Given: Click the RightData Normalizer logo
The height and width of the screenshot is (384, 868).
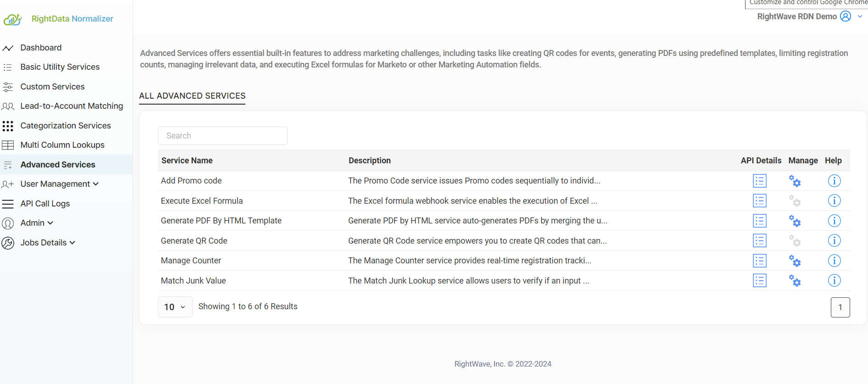Looking at the screenshot, I should click(x=13, y=19).
